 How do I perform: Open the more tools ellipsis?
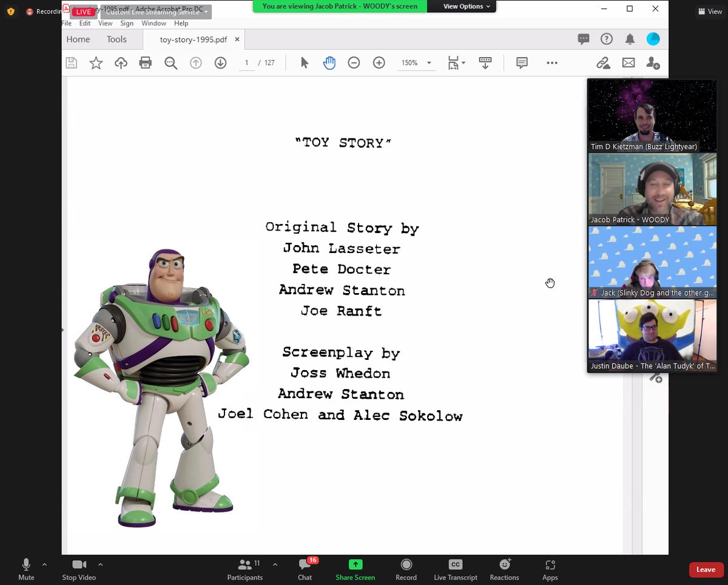tap(551, 63)
